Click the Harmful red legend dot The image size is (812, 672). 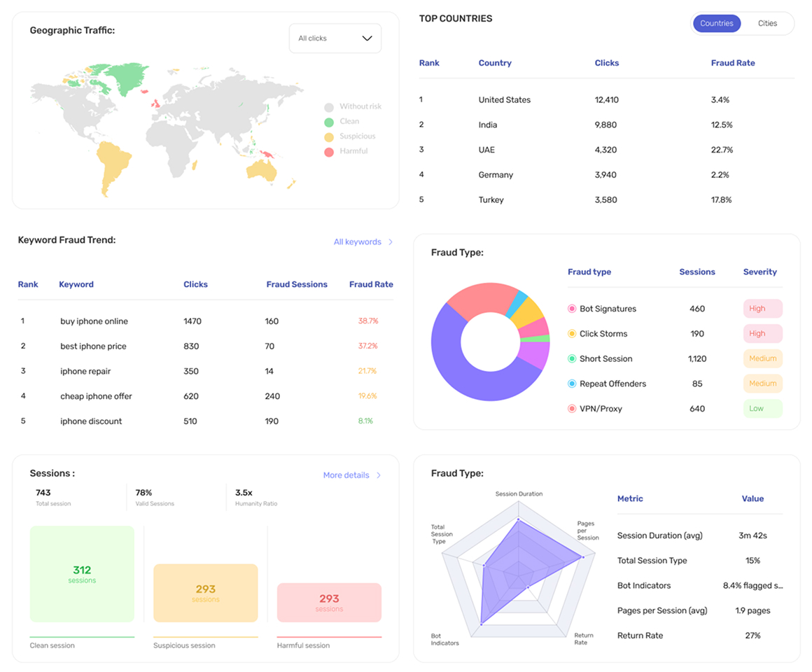(x=329, y=152)
